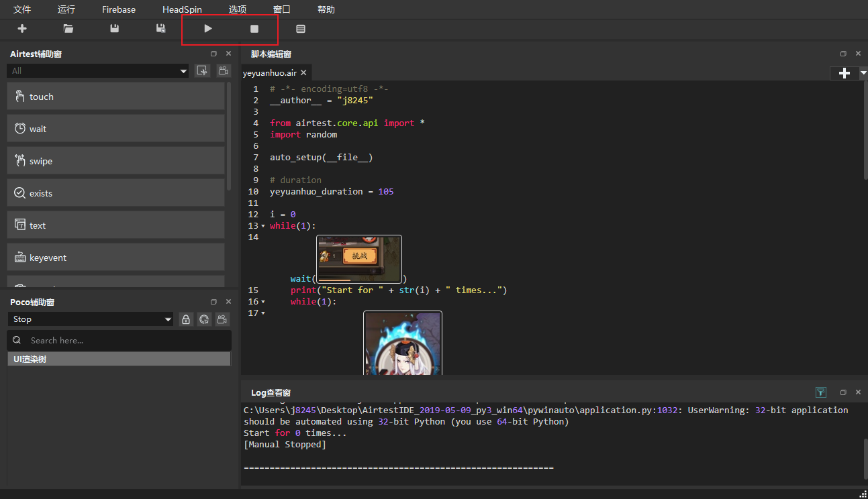Float the Poco辅助窗 panel
This screenshot has width=868, height=499.
pos(213,302)
